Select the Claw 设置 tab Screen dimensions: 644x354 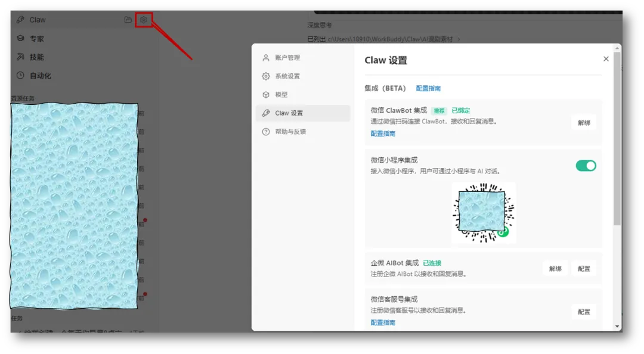(x=303, y=113)
